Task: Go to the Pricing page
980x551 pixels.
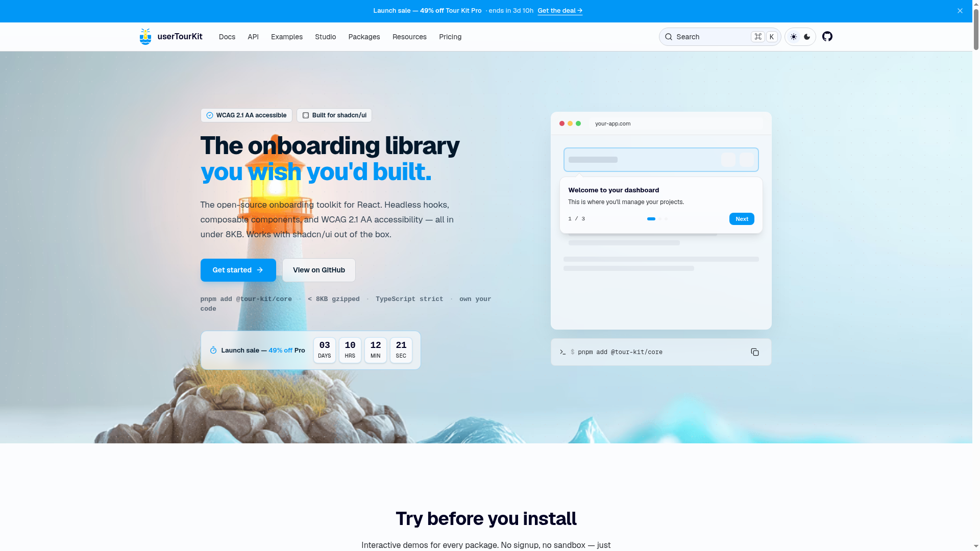Action: click(450, 37)
